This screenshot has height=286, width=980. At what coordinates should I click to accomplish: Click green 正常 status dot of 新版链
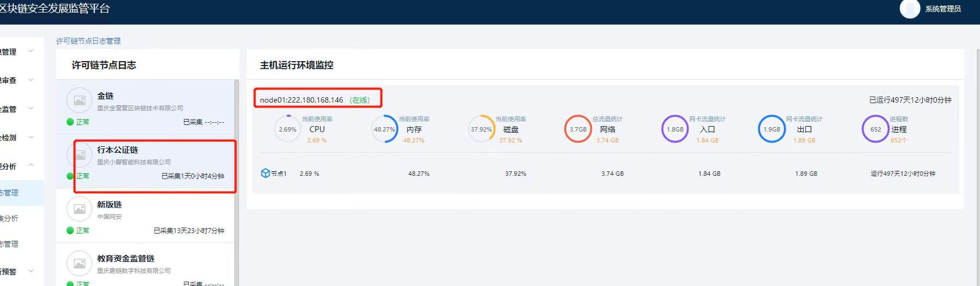point(70,230)
